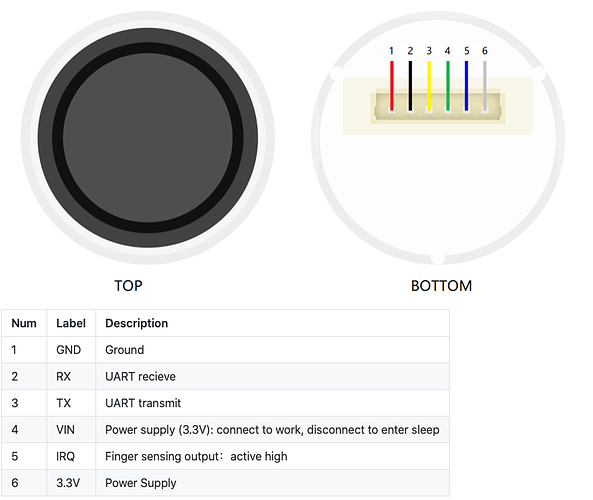Screen dimensions: 593x500
Task: Click the TOP caption label
Action: pyautogui.click(x=129, y=286)
